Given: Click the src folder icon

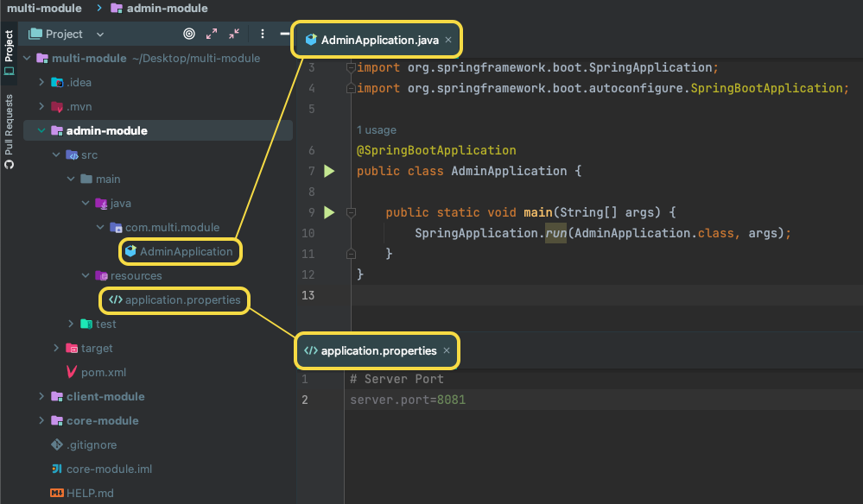Looking at the screenshot, I should (72, 155).
